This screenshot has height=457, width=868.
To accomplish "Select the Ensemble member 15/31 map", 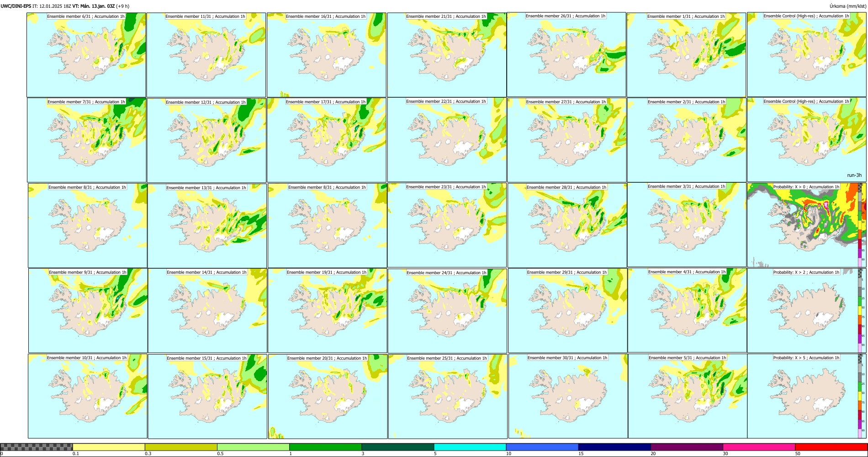I will pyautogui.click(x=207, y=397).
